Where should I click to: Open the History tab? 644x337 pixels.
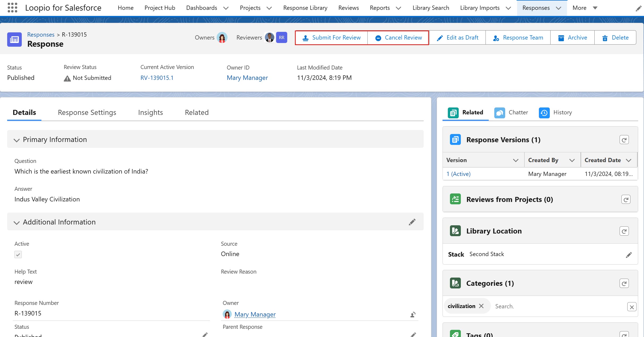[x=555, y=113]
